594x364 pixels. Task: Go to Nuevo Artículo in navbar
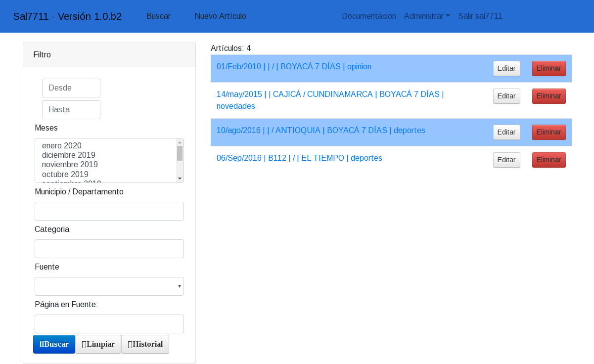click(220, 16)
